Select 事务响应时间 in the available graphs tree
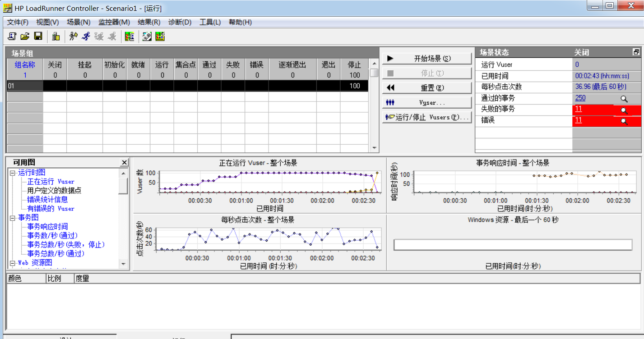644x339 pixels. pos(47,227)
